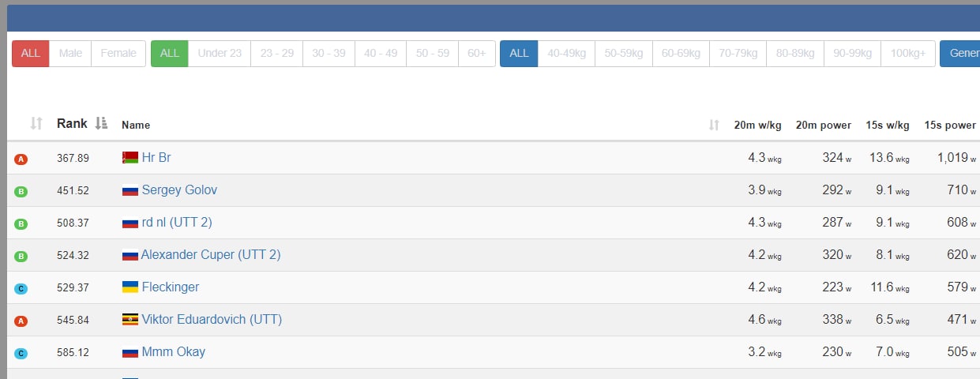980x379 pixels.
Task: Sort by 15s power column header
Action: click(x=950, y=125)
